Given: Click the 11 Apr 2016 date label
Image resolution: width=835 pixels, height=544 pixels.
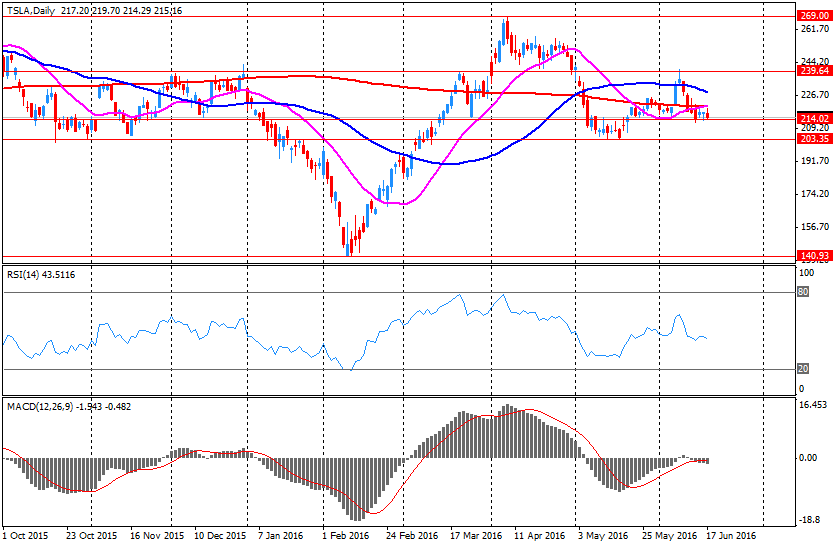Looking at the screenshot, I should 539,535.
